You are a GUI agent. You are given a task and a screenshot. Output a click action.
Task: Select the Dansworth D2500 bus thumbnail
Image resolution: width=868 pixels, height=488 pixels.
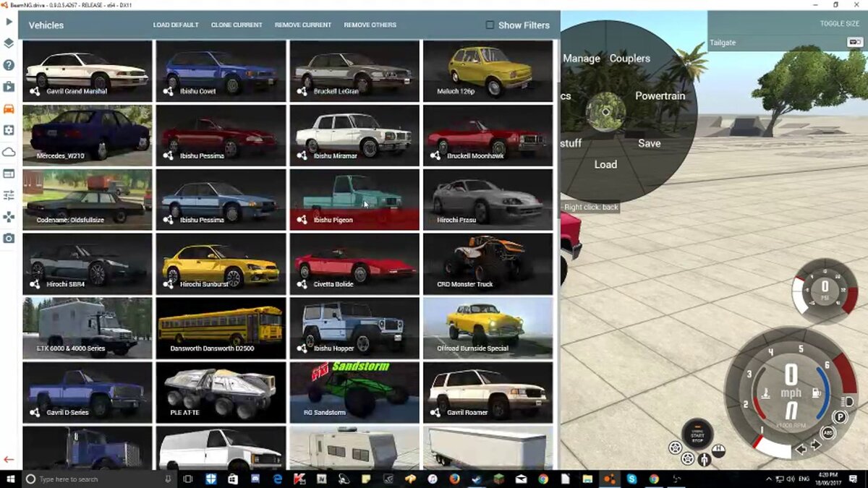tap(221, 328)
